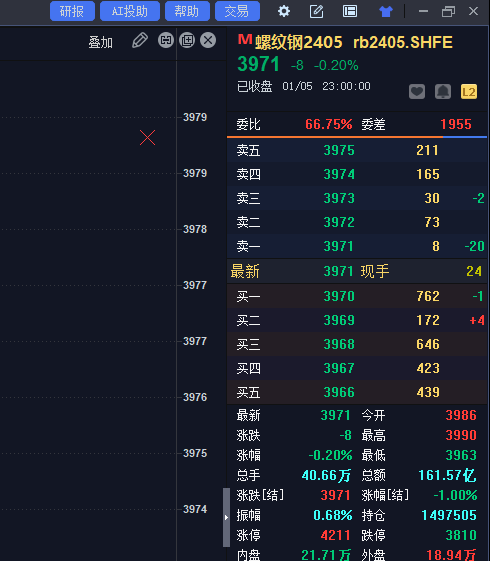Click the 交易 button
490x561 pixels.
pos(237,11)
